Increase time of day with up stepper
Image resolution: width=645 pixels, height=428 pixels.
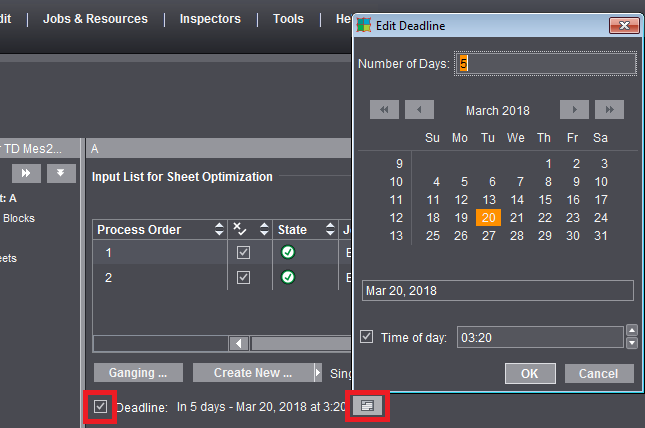pyautogui.click(x=631, y=331)
